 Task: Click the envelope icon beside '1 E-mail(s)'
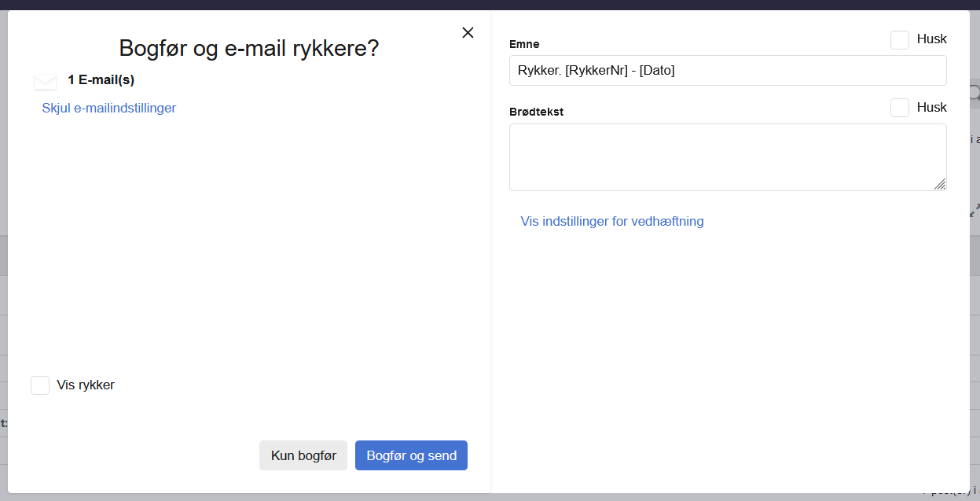pyautogui.click(x=45, y=80)
